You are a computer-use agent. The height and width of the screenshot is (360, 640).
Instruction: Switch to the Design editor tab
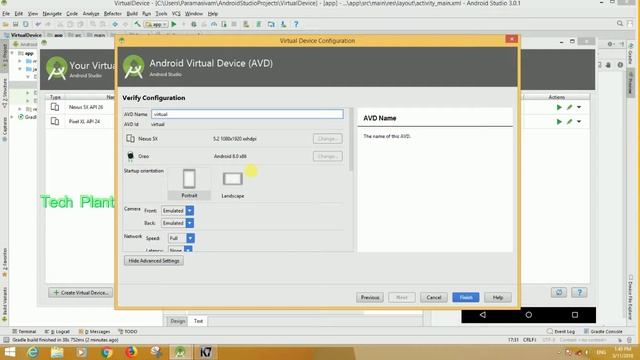[x=177, y=321]
